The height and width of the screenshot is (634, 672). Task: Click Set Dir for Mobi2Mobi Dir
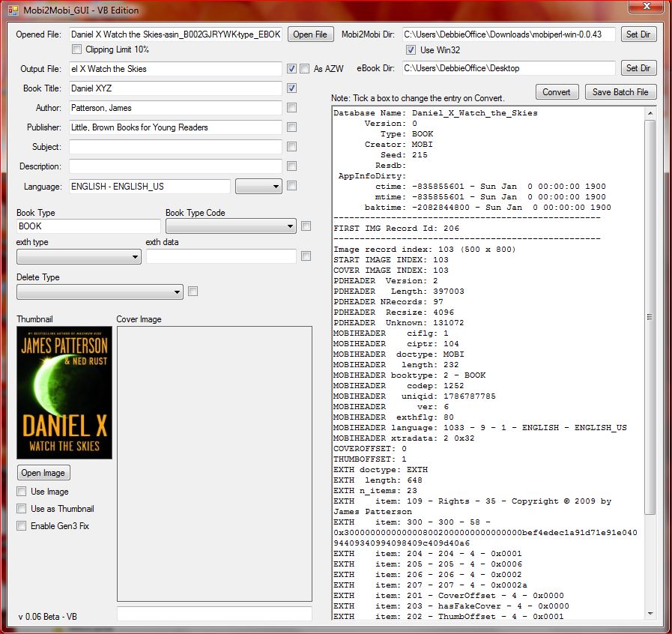coord(638,34)
